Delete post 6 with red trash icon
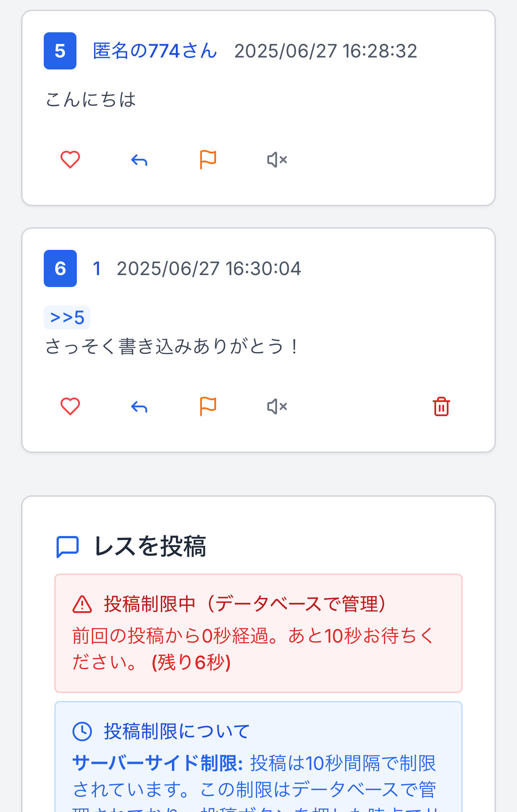The image size is (517, 812). (x=441, y=406)
